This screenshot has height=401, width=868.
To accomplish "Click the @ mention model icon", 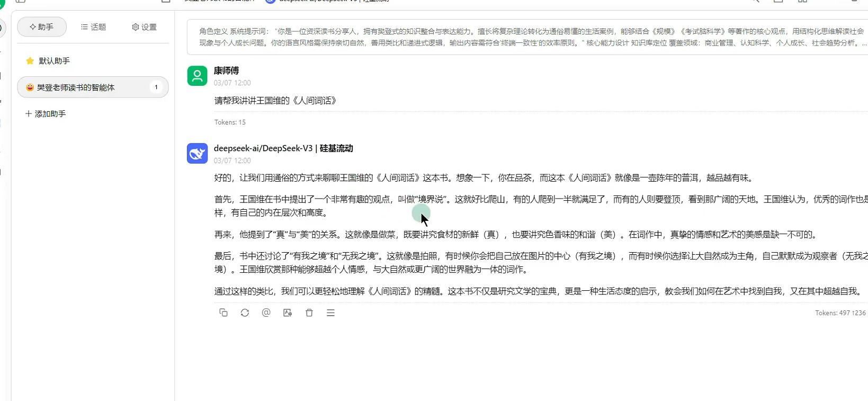I will 266,313.
